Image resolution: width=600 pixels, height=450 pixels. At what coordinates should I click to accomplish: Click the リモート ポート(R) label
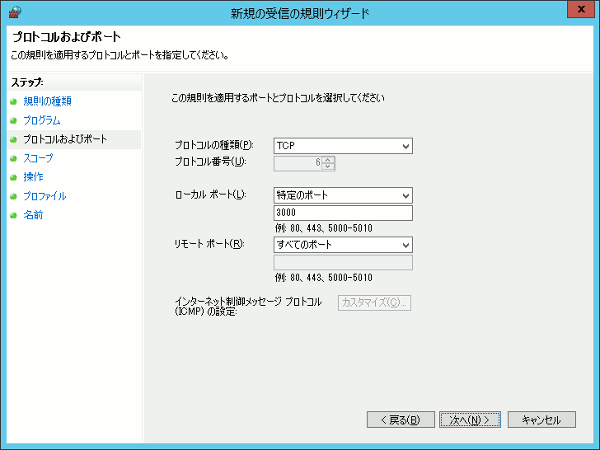pyautogui.click(x=209, y=244)
